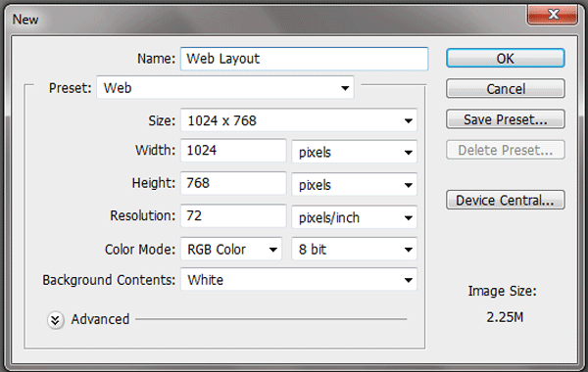Click Save Preset button
588x372 pixels.
coord(505,119)
